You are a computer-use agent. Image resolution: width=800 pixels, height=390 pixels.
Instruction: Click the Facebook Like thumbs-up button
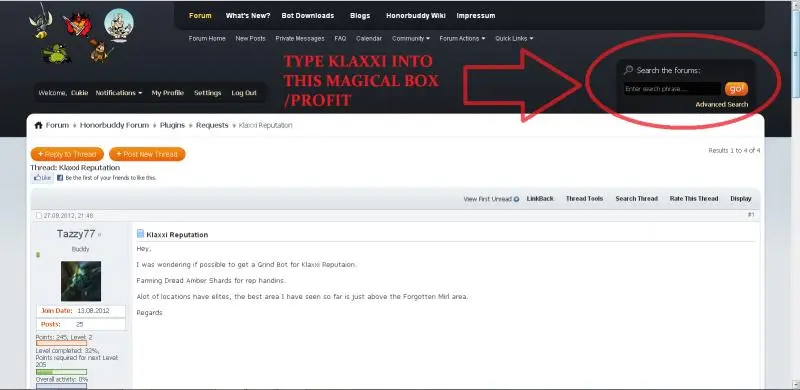(42, 178)
